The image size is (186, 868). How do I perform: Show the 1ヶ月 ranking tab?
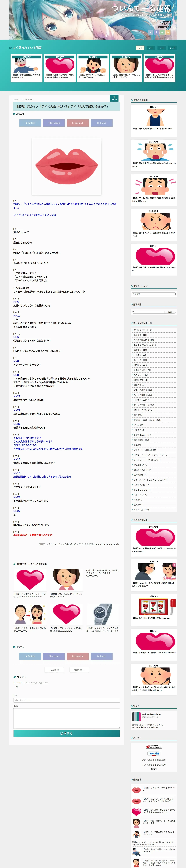(173, 48)
